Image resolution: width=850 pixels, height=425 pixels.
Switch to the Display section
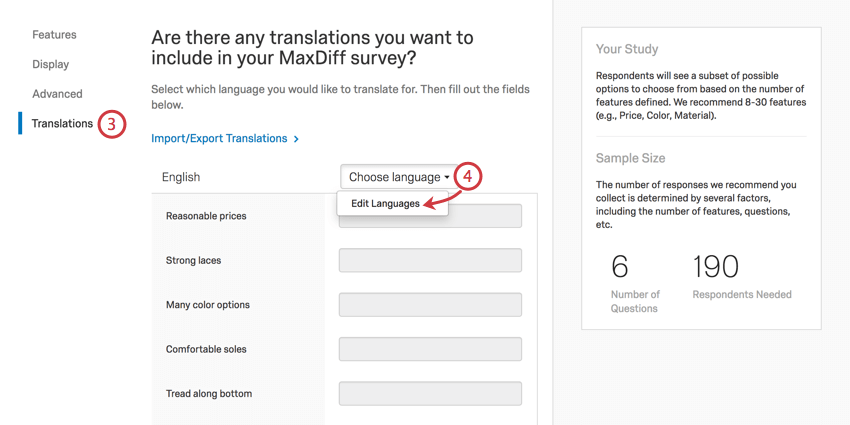50,64
